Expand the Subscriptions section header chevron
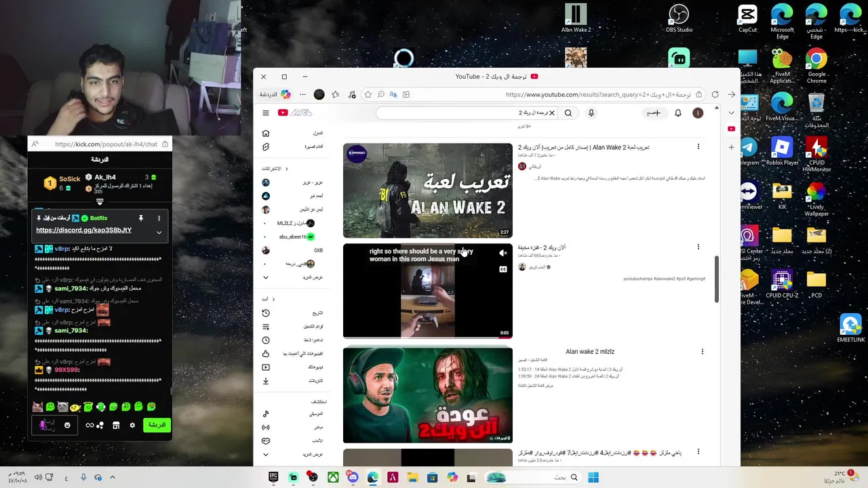The height and width of the screenshot is (488, 868). (x=286, y=169)
